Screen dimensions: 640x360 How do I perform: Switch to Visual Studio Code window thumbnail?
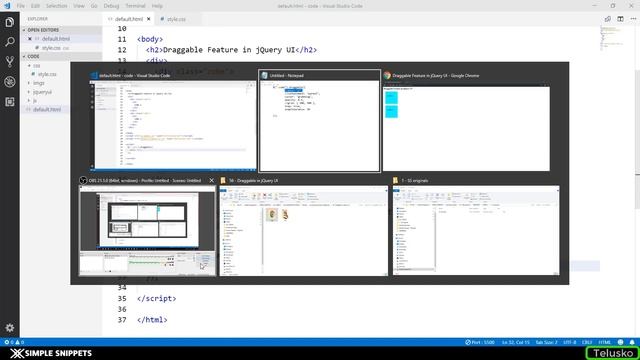[173, 125]
